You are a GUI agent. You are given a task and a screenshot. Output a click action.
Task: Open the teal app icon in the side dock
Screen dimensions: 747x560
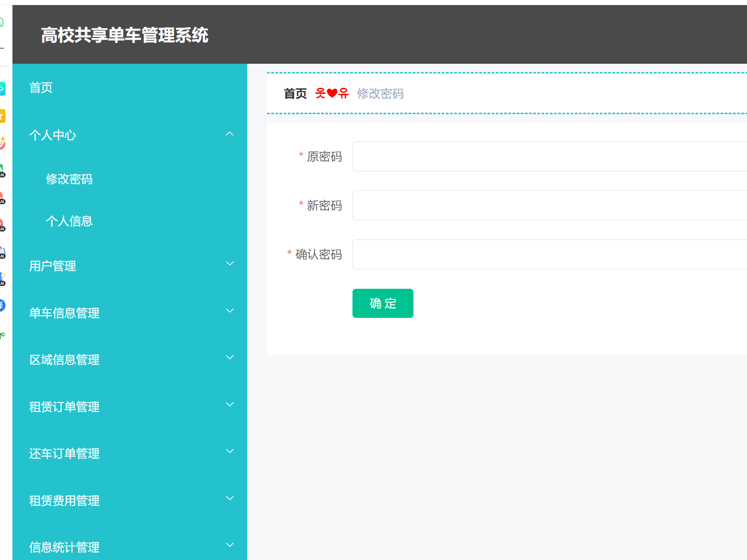tap(3, 89)
